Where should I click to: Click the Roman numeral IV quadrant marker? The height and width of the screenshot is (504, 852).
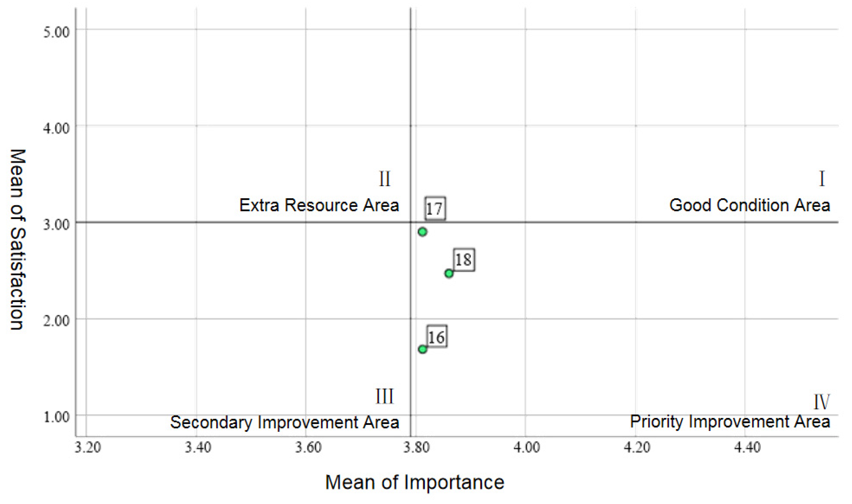click(821, 402)
